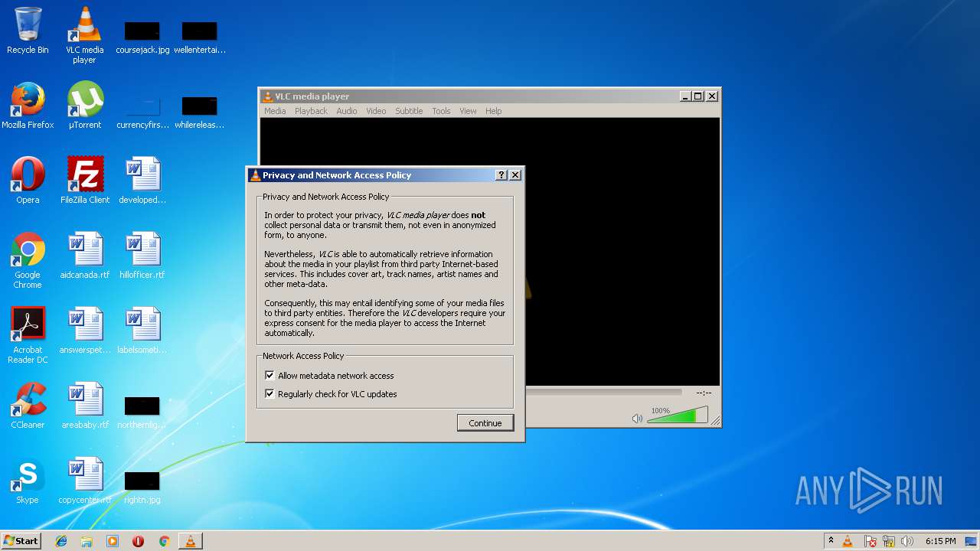Open Internet Explorer from taskbar
The width and height of the screenshot is (980, 551).
point(61,541)
